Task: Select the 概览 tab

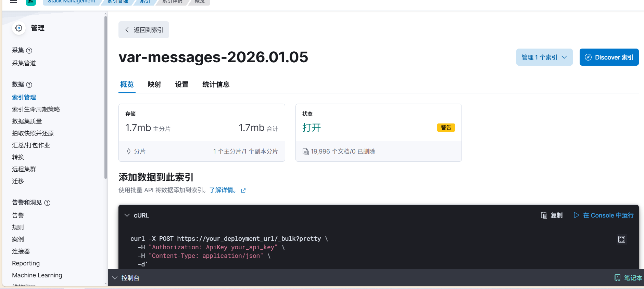Action: click(x=127, y=84)
